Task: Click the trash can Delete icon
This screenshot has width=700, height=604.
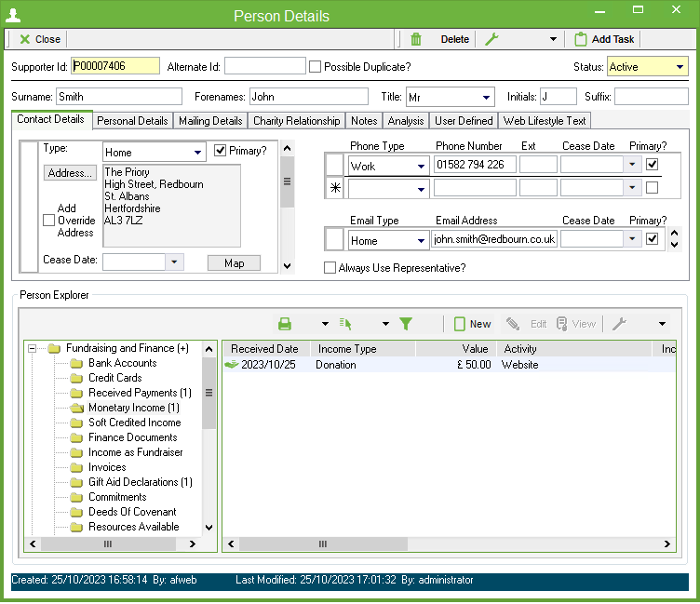Action: (x=416, y=39)
